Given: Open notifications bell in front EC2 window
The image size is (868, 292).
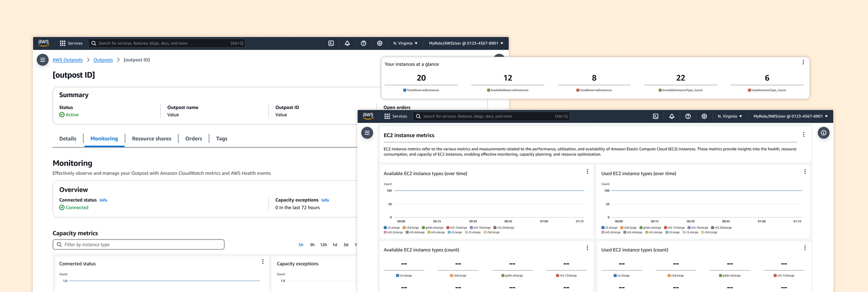Looking at the screenshot, I should pos(672,116).
